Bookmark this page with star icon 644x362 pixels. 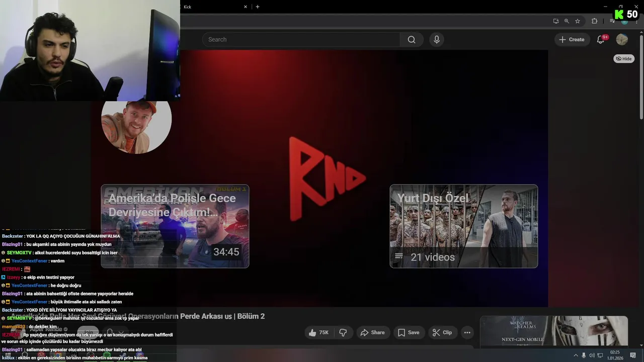578,21
